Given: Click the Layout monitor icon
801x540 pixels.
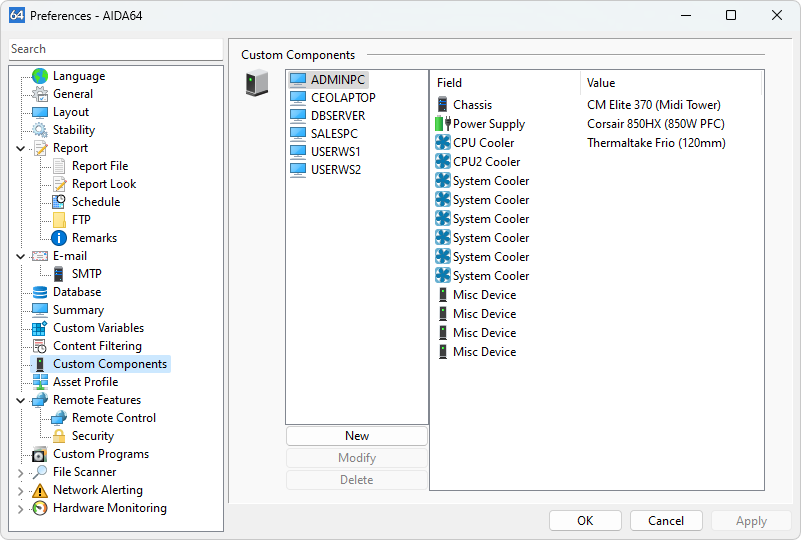Looking at the screenshot, I should coord(40,112).
